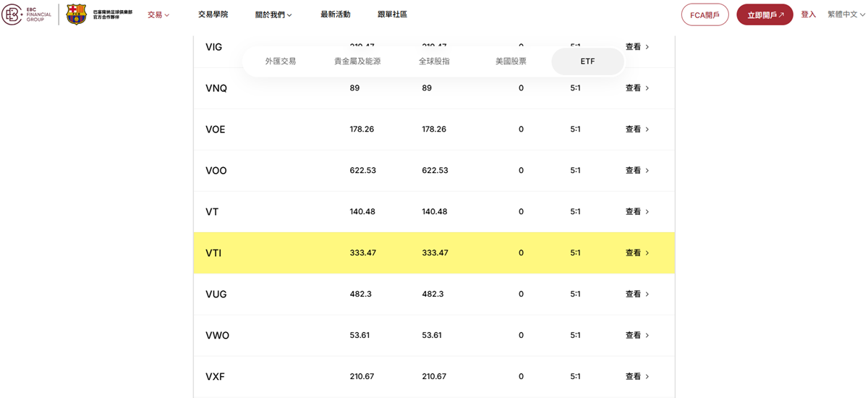Click the 立即開戶 button
Screen dimensions: 868x398
765,14
